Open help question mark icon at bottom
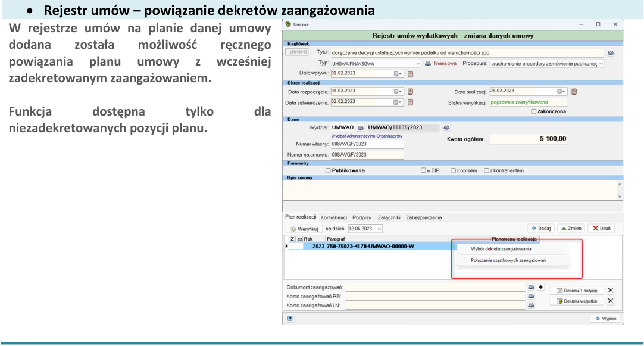Screen dimensions: 644x346 290,318
